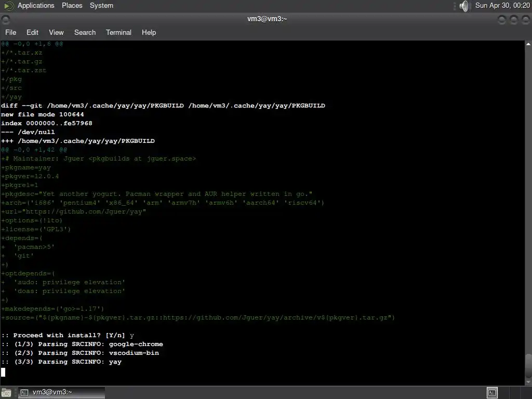Click the 'doas: privilege elevation' line
This screenshot has width=532, height=399.
click(x=63, y=291)
